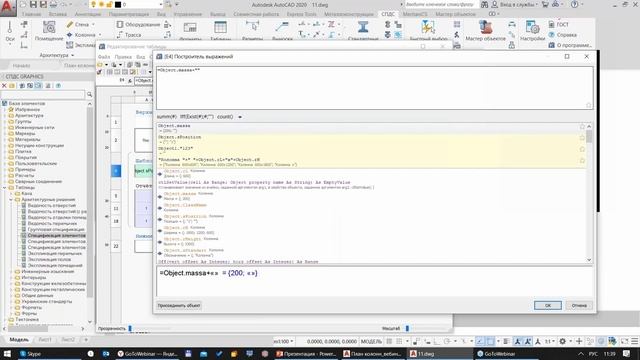Add expression to favorites via star in input box
The width and height of the screenshot is (640, 360).
[588, 105]
